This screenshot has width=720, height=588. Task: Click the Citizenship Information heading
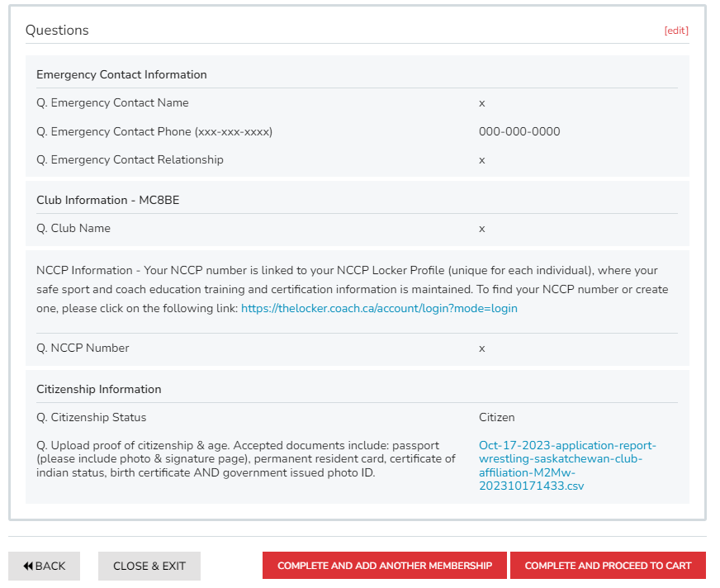(x=99, y=389)
